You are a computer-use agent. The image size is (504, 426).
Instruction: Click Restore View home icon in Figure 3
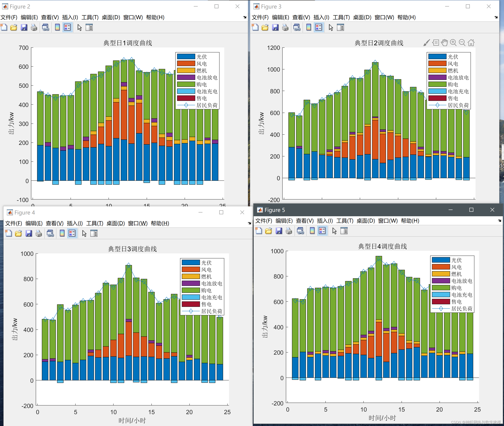click(471, 43)
